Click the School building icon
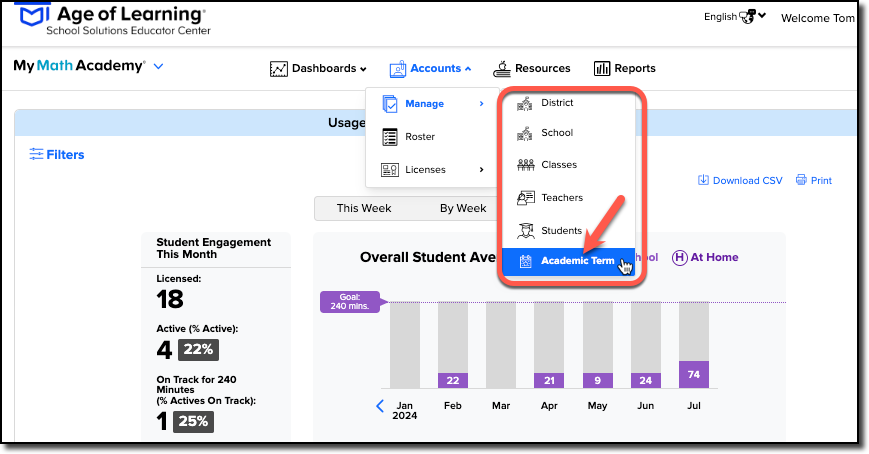This screenshot has height=454, width=869. tap(525, 133)
